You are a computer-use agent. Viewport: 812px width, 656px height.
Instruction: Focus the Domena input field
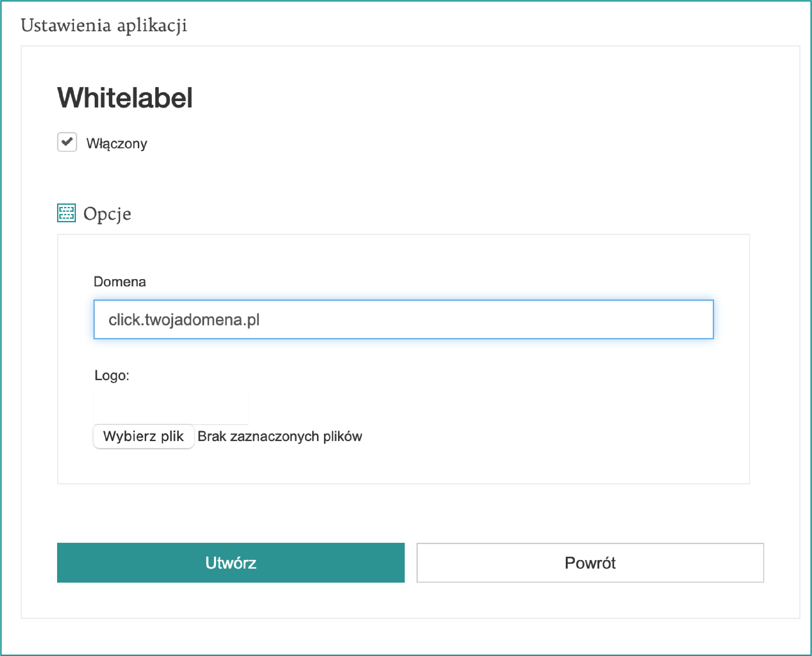tap(403, 319)
